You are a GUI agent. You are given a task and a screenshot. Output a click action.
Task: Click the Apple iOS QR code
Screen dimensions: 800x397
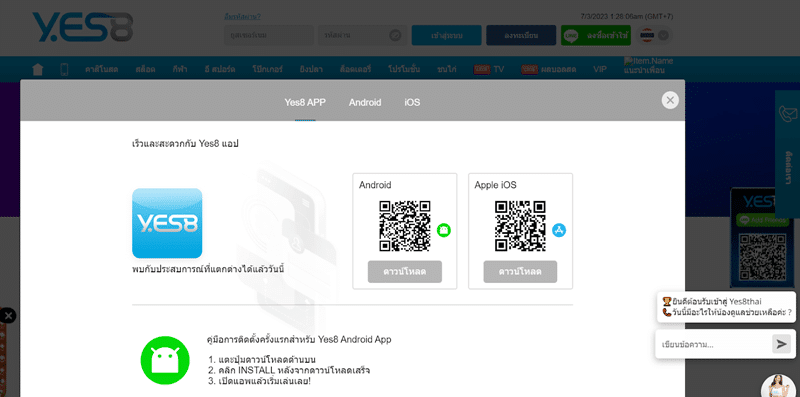520,226
